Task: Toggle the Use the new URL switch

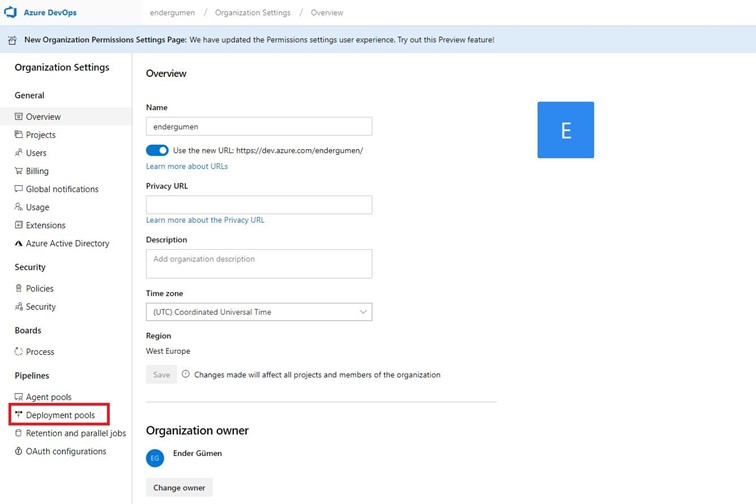Action: 157,150
